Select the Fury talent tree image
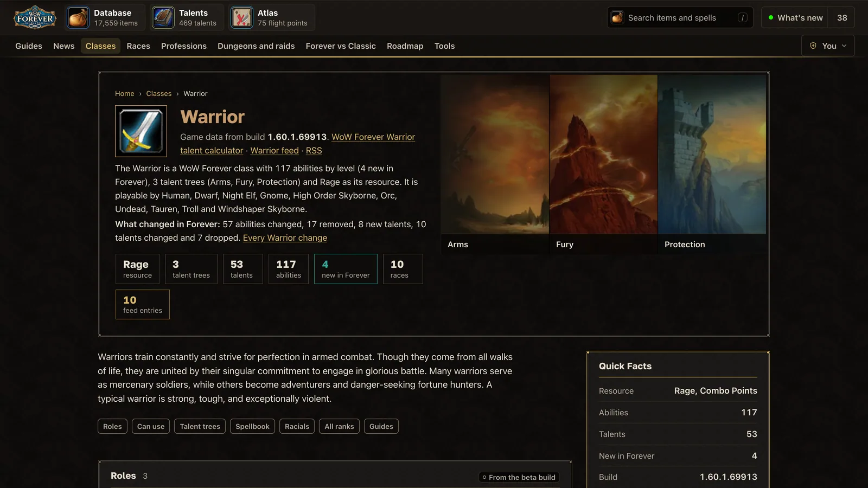Image resolution: width=868 pixels, height=488 pixels. click(x=603, y=164)
